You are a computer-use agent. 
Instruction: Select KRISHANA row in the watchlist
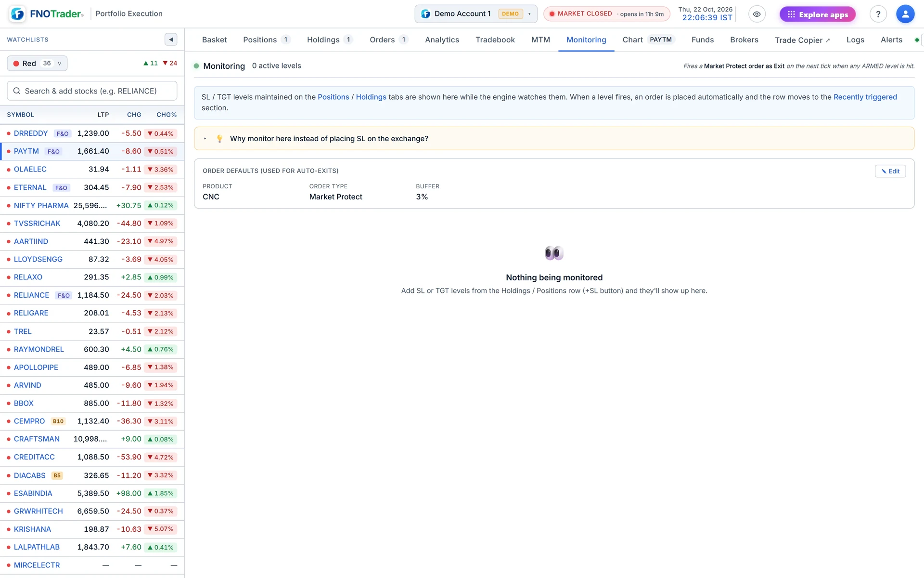point(92,529)
